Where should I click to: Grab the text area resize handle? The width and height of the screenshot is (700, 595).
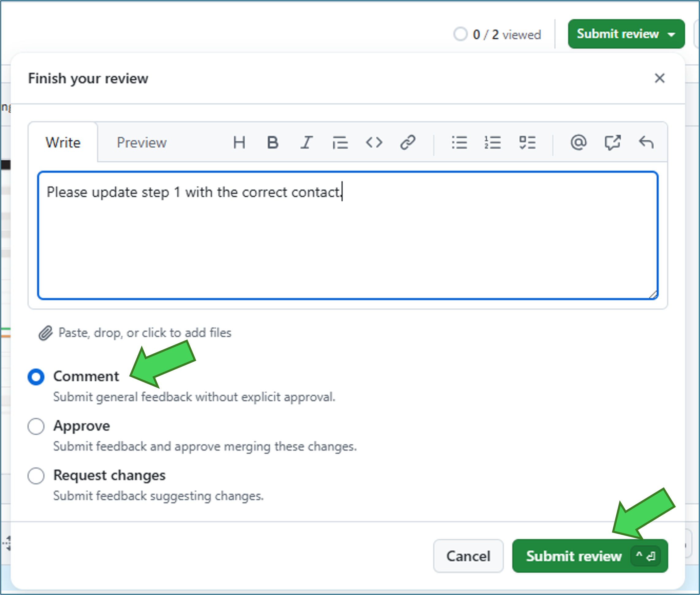coord(653,295)
